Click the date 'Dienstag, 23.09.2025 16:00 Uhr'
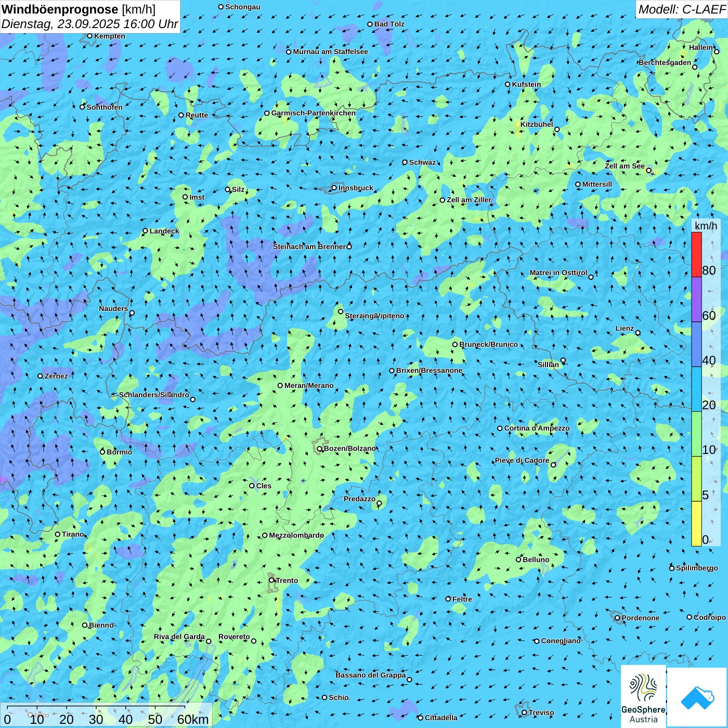The height and width of the screenshot is (728, 728). coord(89,24)
